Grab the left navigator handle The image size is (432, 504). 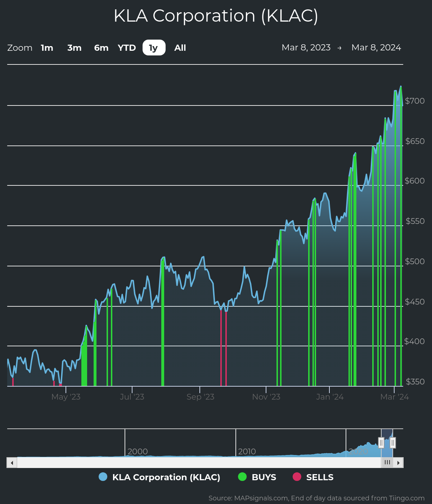[382, 443]
